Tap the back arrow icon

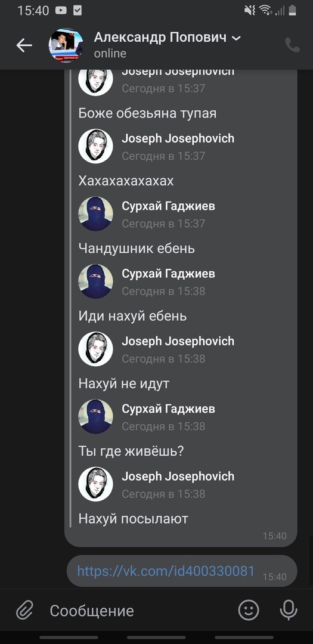pos(24,45)
